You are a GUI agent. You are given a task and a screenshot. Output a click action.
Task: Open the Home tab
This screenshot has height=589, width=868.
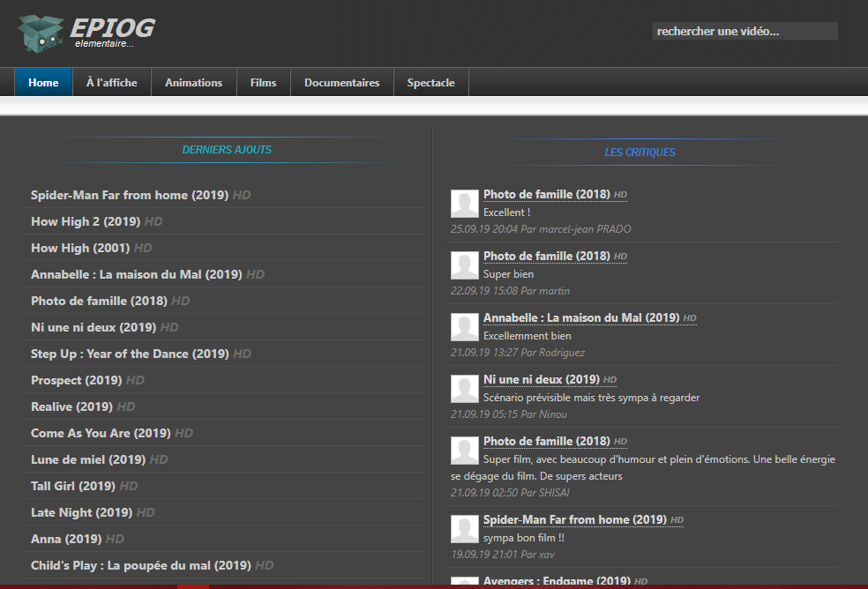pos(43,83)
